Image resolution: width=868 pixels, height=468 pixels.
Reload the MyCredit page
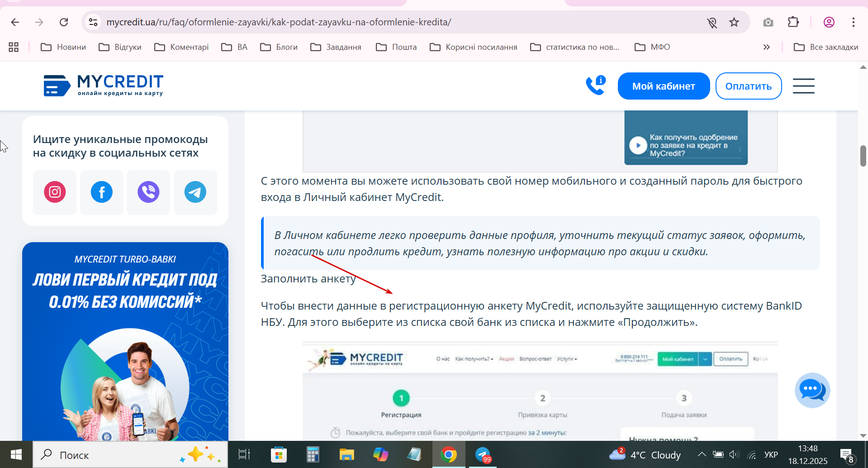pyautogui.click(x=64, y=22)
